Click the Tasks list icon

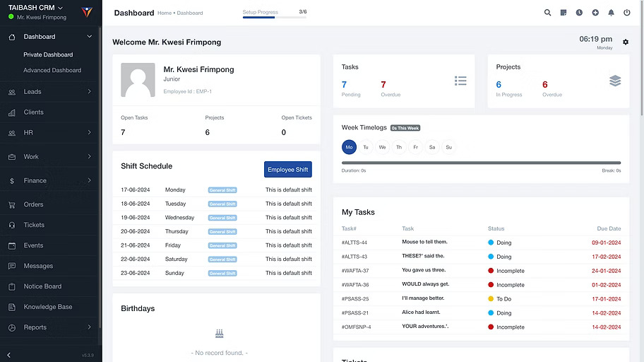click(x=460, y=81)
